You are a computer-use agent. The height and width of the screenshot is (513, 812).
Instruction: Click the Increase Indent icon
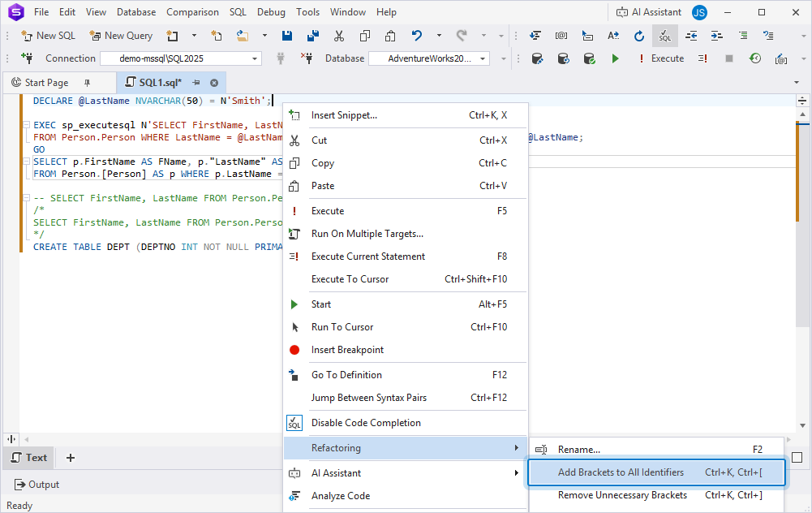(717, 36)
